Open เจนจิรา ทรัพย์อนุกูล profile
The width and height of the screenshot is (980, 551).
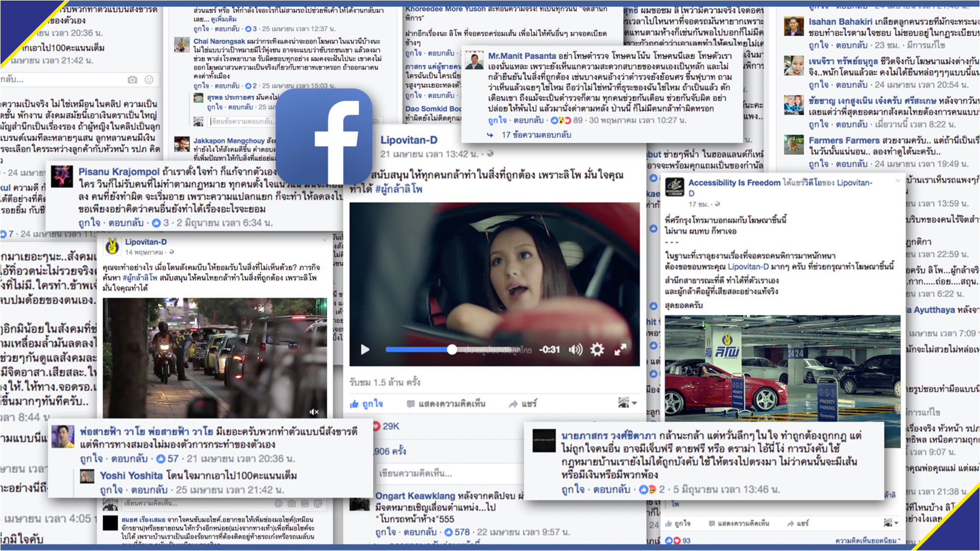tap(843, 61)
